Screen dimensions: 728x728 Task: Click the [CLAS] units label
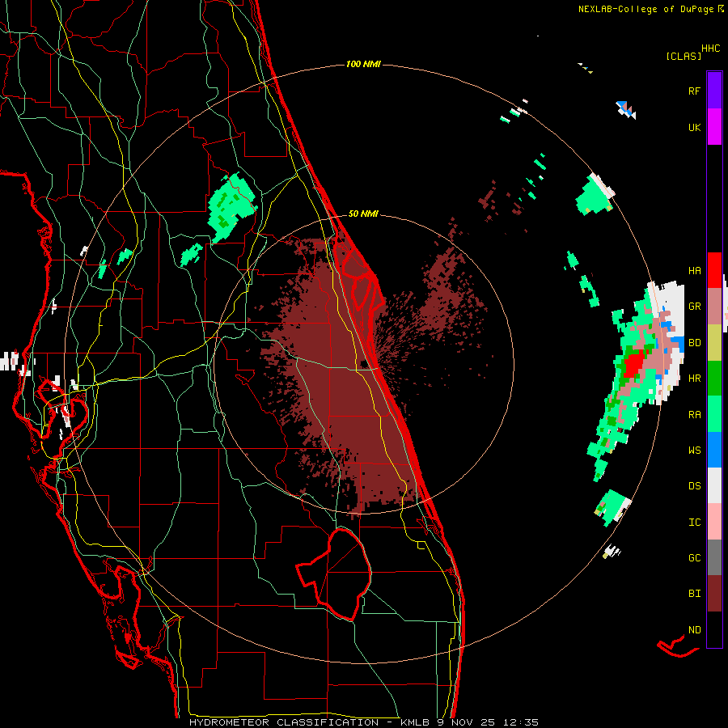click(x=684, y=56)
